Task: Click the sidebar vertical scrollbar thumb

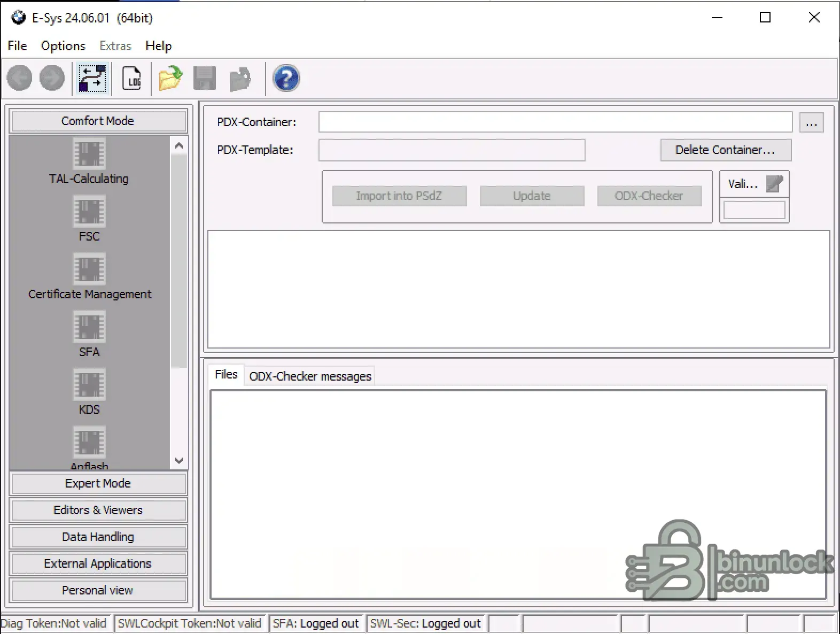Action: (x=179, y=261)
